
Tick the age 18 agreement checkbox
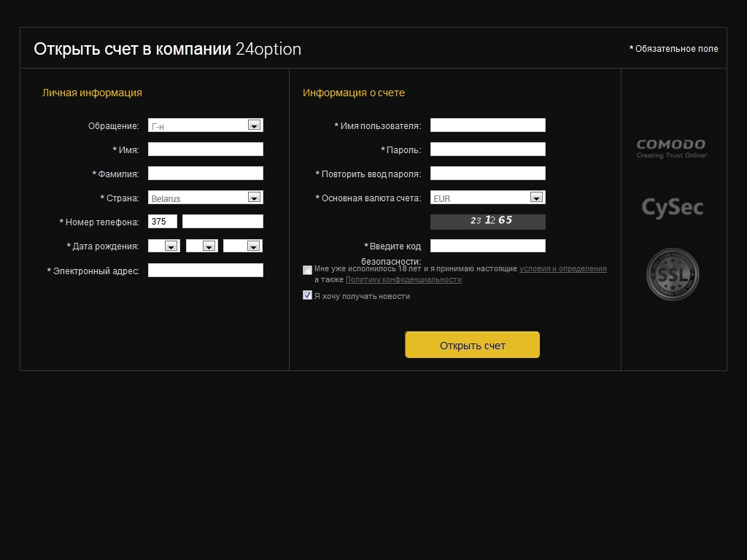coord(307,270)
